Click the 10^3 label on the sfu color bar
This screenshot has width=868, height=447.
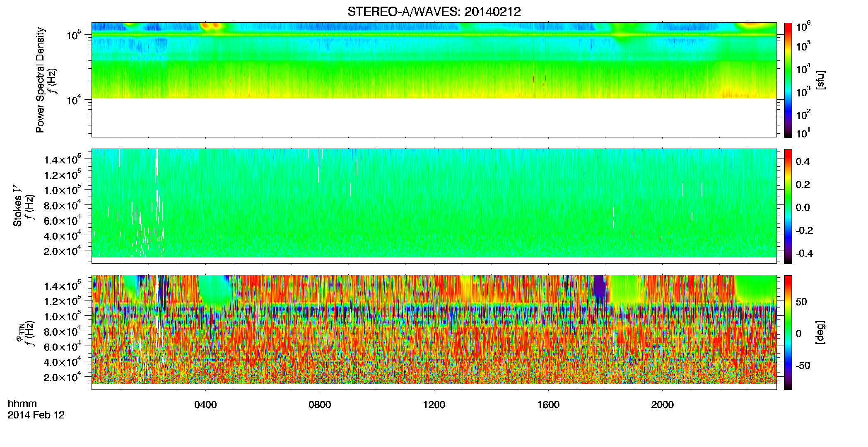point(803,91)
